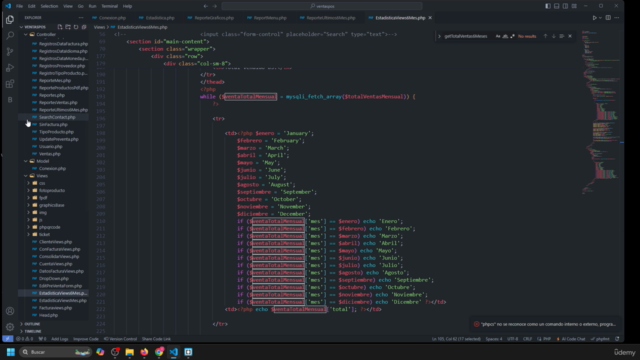The height and width of the screenshot is (360, 640).
Task: Expand the OUTLINE section
Action: 32,324
